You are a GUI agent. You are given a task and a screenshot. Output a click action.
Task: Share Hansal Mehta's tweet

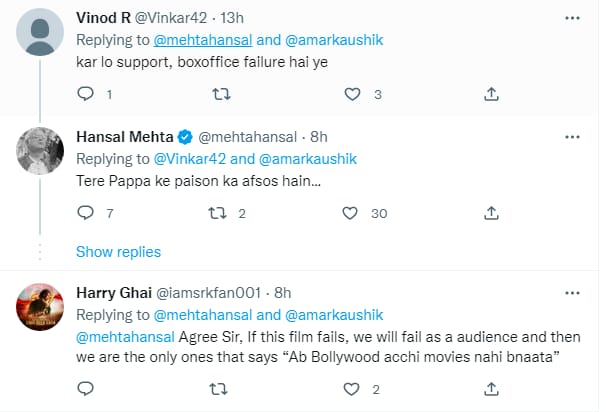[x=491, y=213]
